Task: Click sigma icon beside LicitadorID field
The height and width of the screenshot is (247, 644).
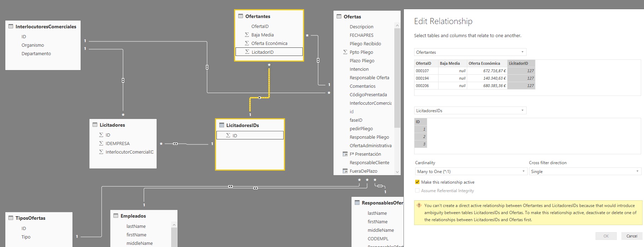Action: (247, 52)
